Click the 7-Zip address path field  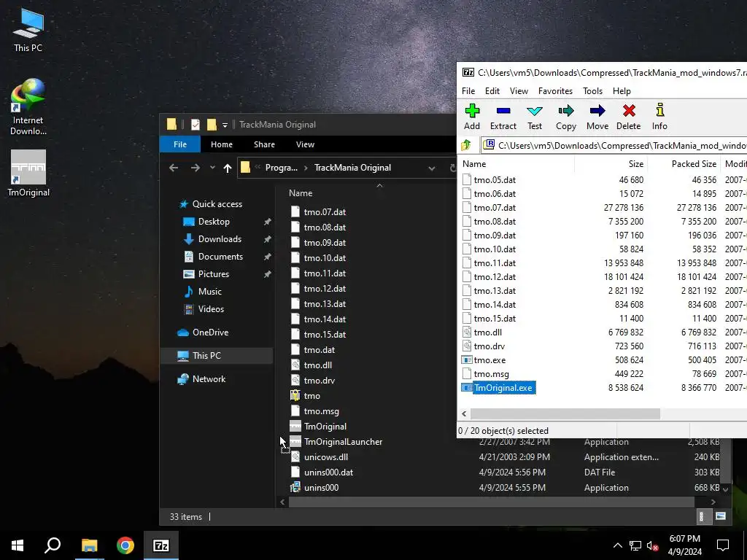tap(614, 145)
